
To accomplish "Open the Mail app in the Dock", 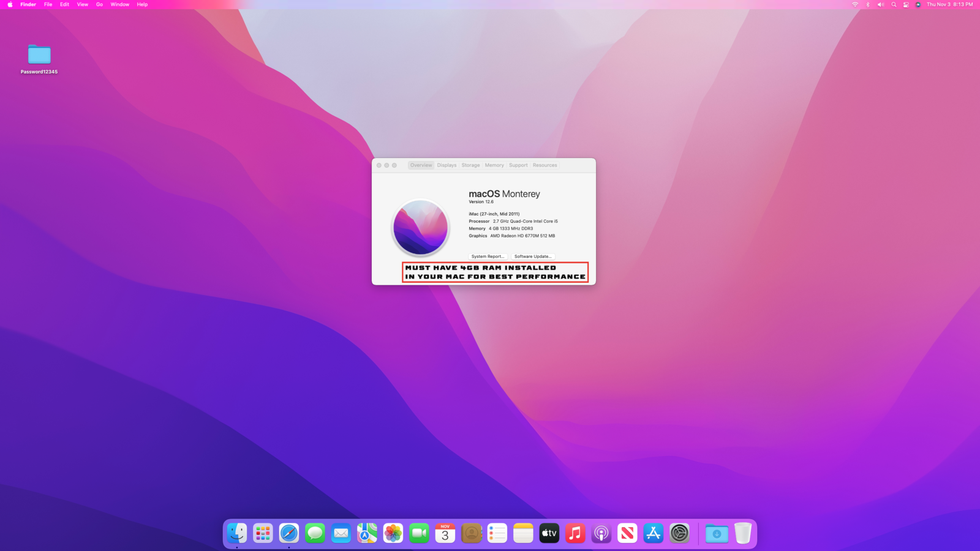I will coord(341,533).
